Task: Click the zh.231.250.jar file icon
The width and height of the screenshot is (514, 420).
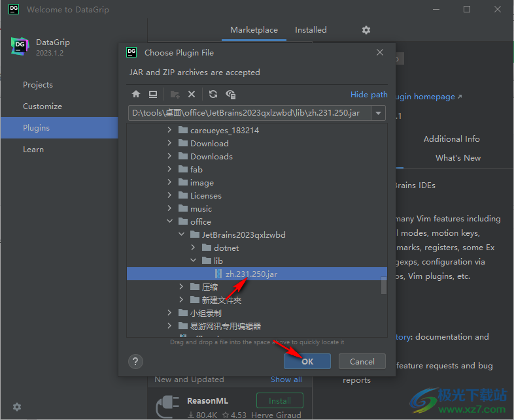Action: [x=218, y=274]
